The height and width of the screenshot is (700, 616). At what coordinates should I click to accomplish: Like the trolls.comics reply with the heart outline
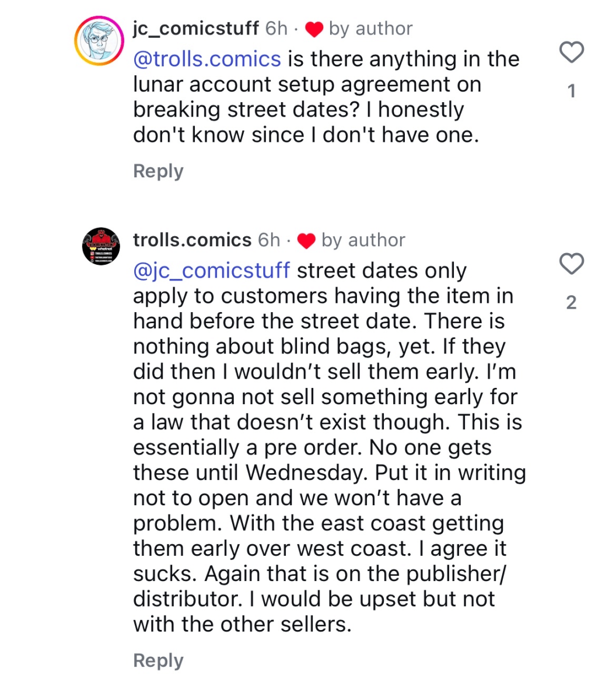(572, 264)
